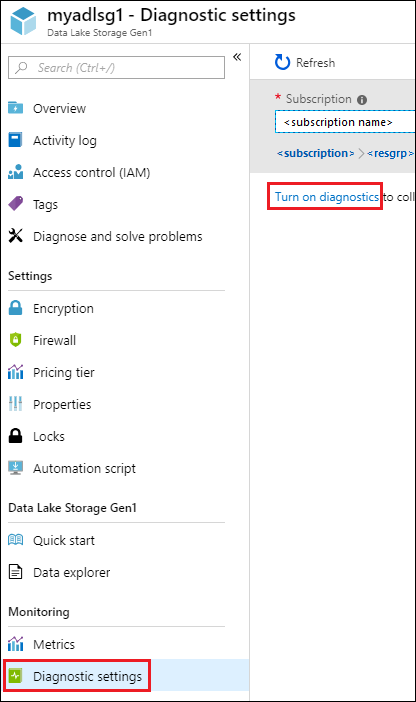The width and height of the screenshot is (416, 702).
Task: Expand the breadcrumb chevron after subscription
Action: (361, 154)
